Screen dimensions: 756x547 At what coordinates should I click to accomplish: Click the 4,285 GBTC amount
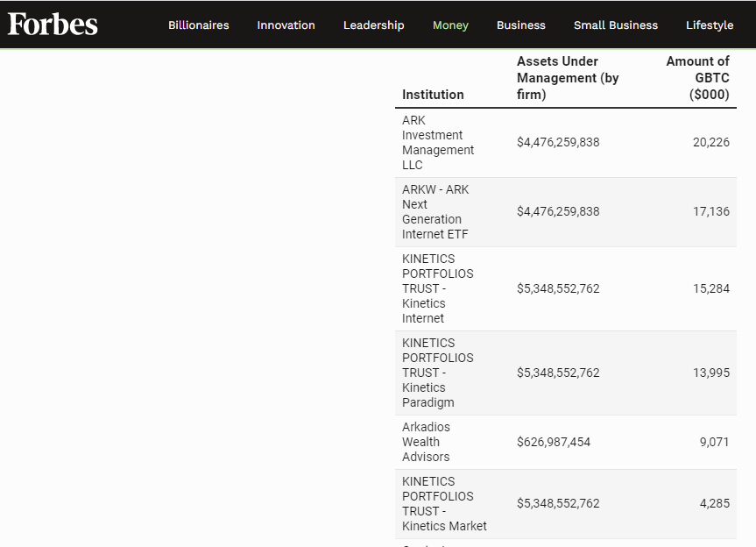tap(715, 503)
